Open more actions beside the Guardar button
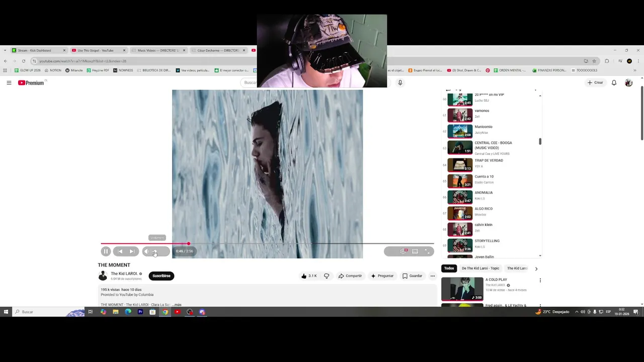The image size is (644, 362). [x=432, y=276]
